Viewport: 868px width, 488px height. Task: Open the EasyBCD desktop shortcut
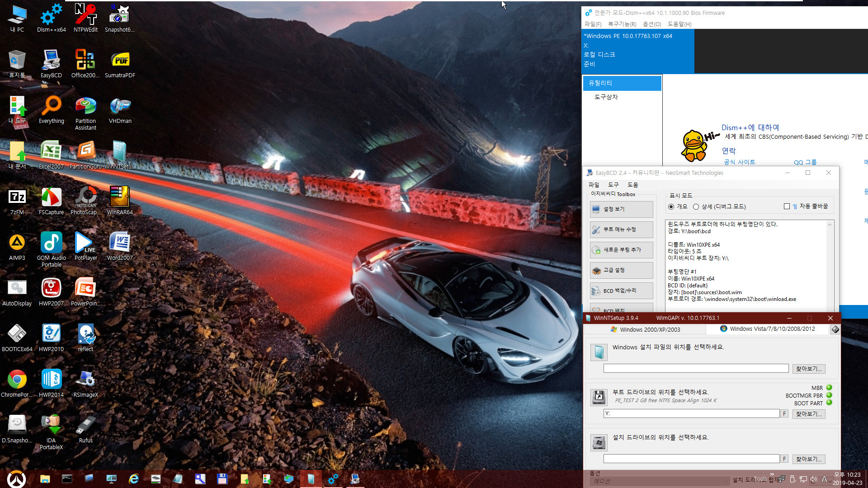(x=51, y=64)
